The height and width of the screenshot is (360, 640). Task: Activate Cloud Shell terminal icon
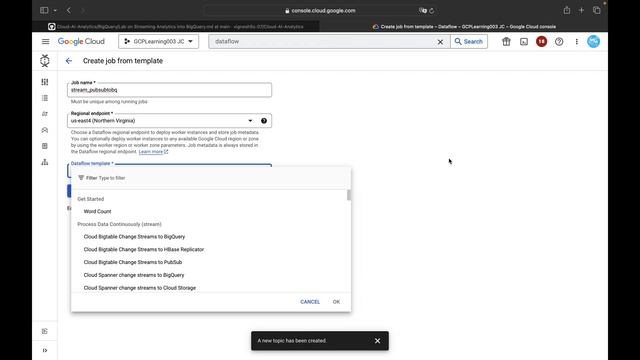pos(524,42)
